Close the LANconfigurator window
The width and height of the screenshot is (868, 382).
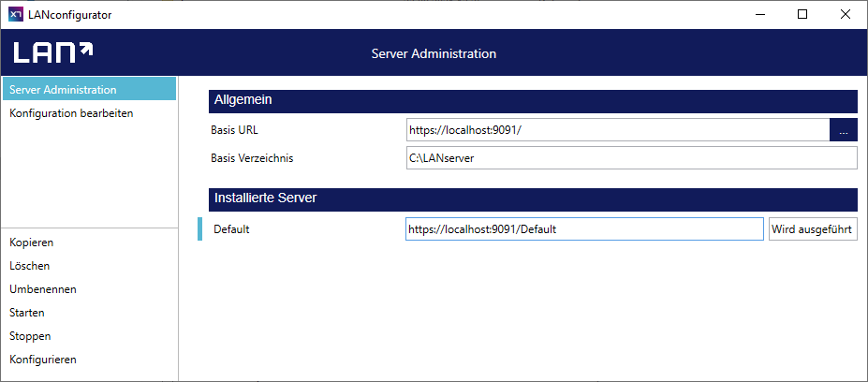(x=846, y=14)
